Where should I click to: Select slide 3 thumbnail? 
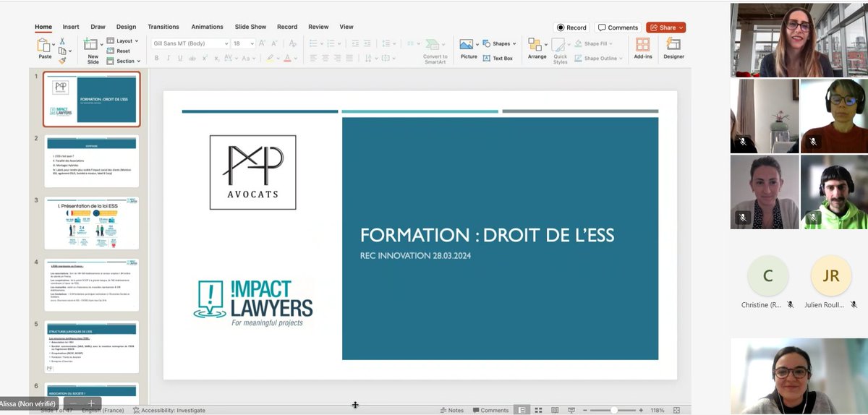pos(91,223)
